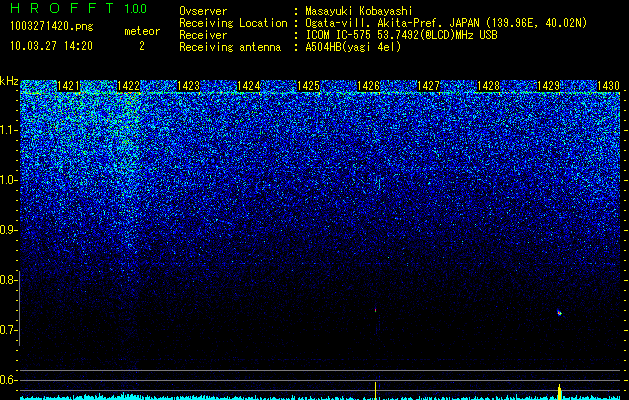
Task: Click the 'Receiving antenna' label
Action: (x=230, y=47)
